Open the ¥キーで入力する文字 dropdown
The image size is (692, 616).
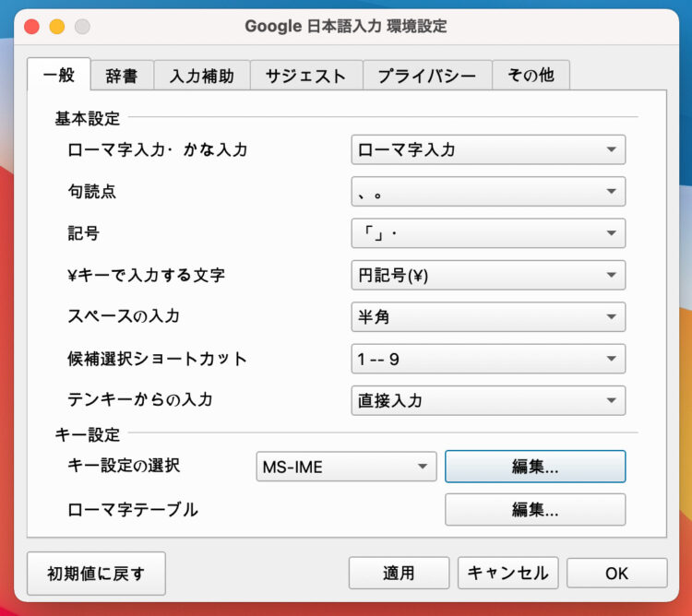488,275
